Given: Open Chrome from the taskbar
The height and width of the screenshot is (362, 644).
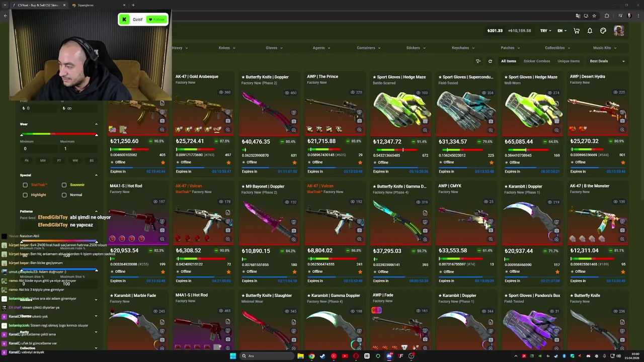Looking at the screenshot, I should (x=311, y=356).
